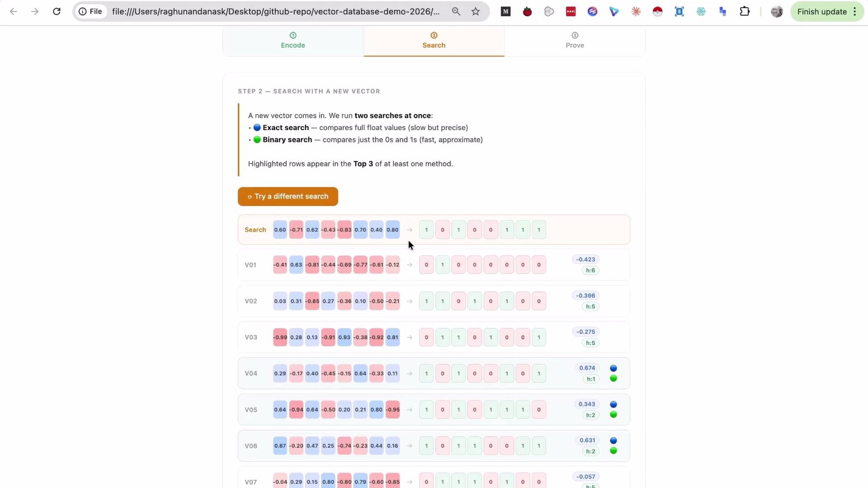Click the -0.057 score on V07 row

pyautogui.click(x=586, y=477)
